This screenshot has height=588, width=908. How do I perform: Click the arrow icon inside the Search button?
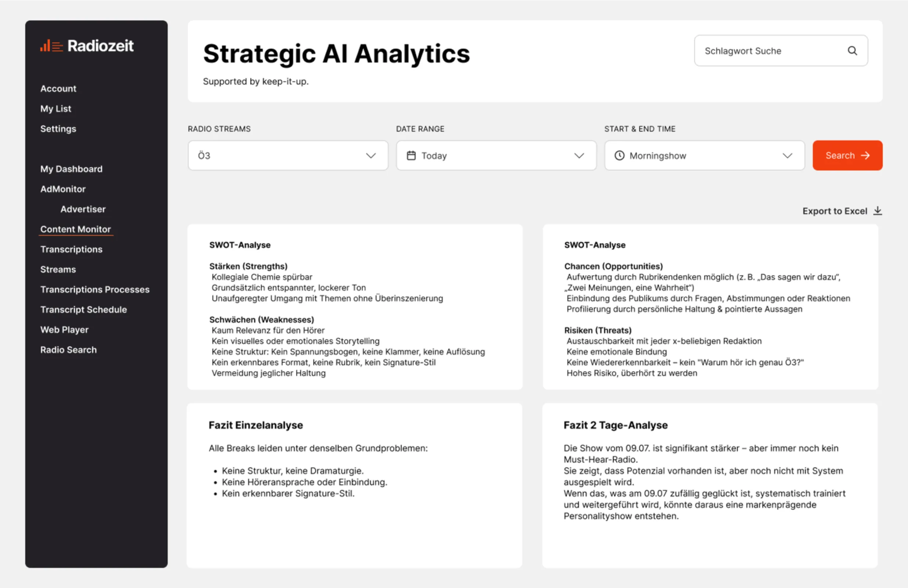coord(865,155)
